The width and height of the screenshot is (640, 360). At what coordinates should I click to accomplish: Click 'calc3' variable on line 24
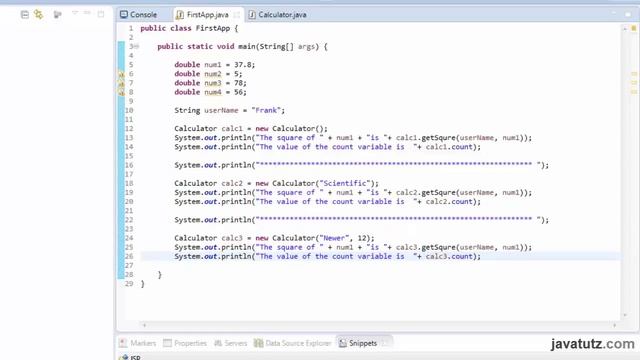[x=232, y=238]
